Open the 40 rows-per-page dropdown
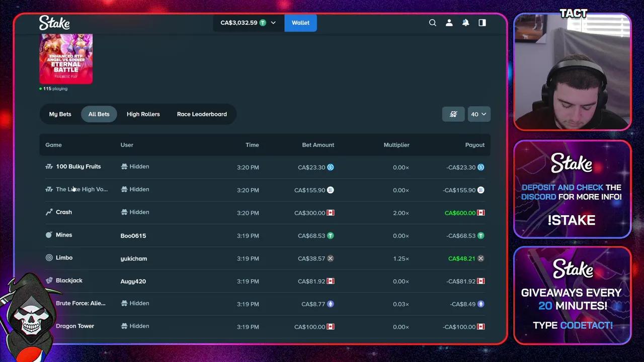This screenshot has width=644, height=362. [479, 114]
